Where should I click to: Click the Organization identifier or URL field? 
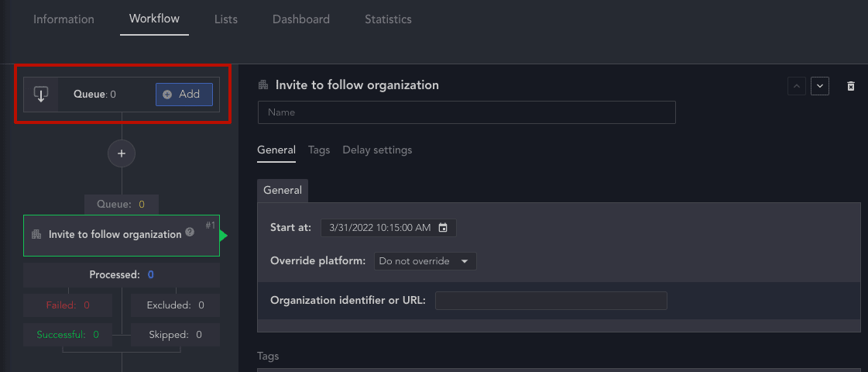pos(551,301)
